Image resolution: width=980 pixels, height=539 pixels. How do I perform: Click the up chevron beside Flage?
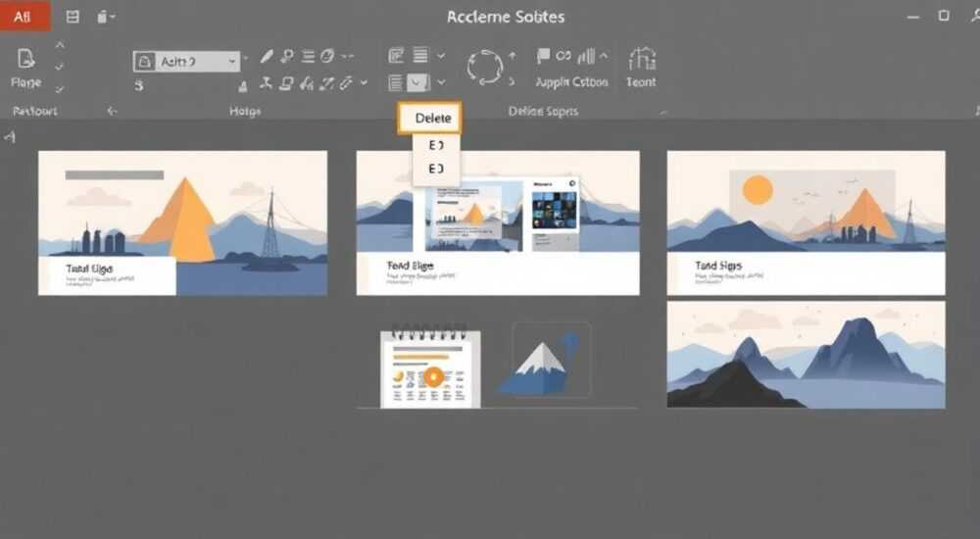click(60, 45)
